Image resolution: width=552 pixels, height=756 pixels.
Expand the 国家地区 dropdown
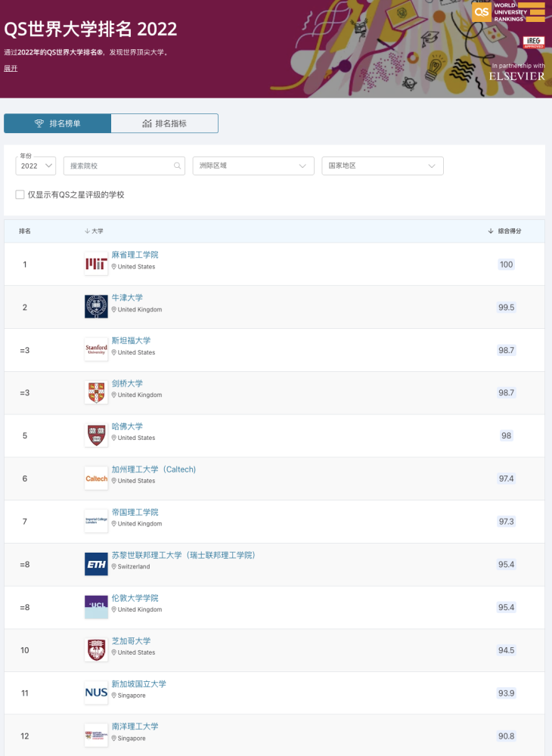point(383,166)
